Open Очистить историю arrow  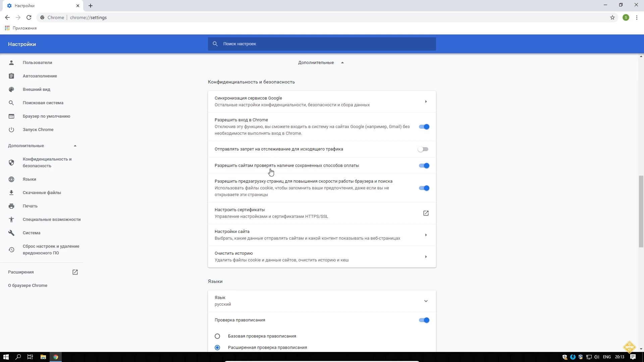426,257
